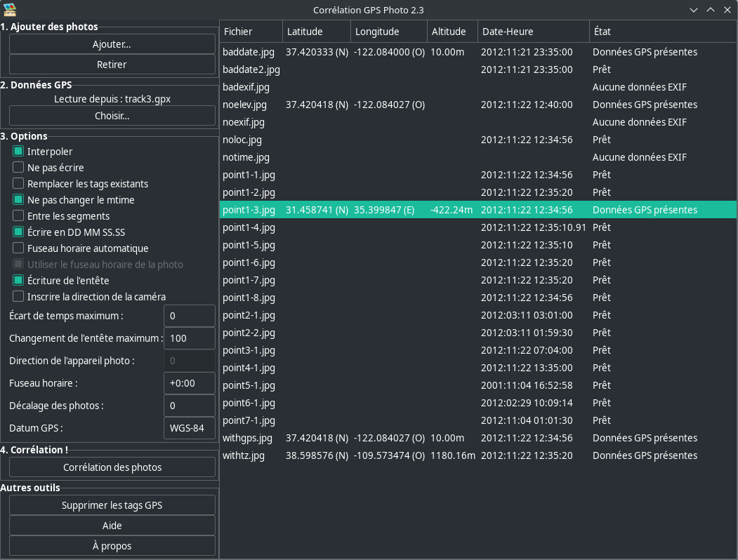Screen dimensions: 738x560
Task: Sort by Date-Heure column header
Action: (532, 32)
